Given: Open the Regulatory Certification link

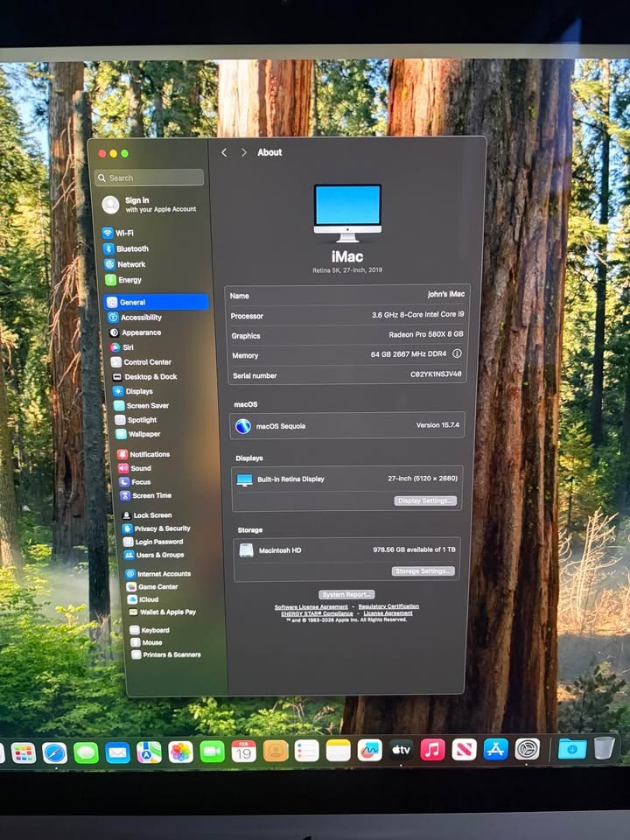Looking at the screenshot, I should tap(388, 606).
